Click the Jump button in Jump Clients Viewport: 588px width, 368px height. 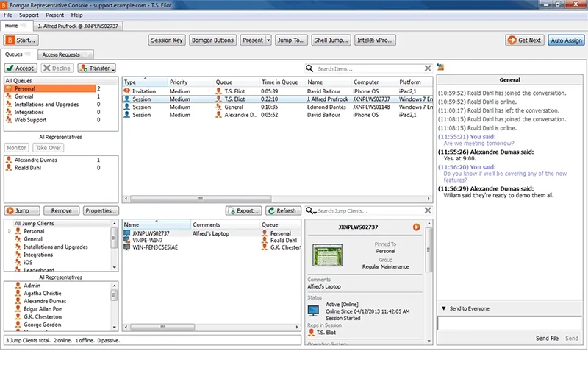[x=22, y=210]
